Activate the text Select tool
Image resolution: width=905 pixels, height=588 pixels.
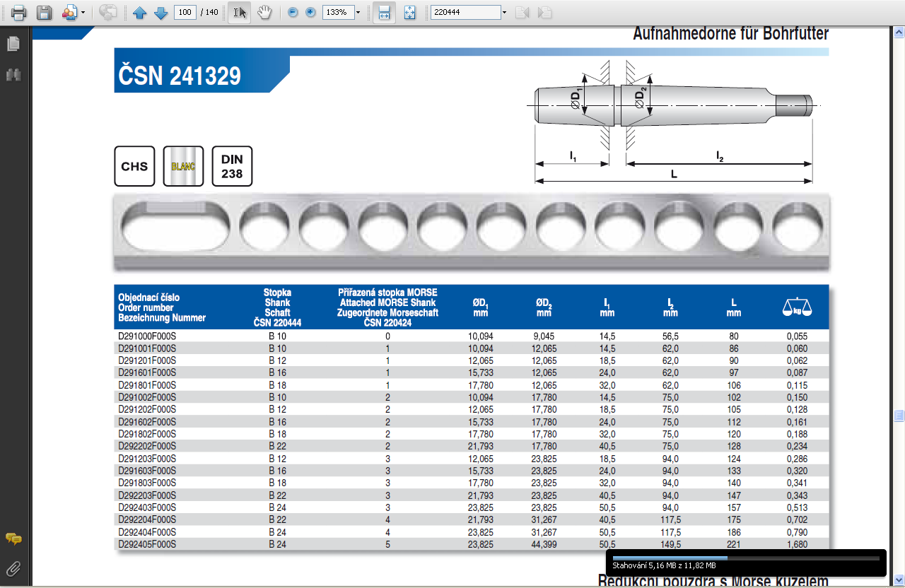(240, 13)
